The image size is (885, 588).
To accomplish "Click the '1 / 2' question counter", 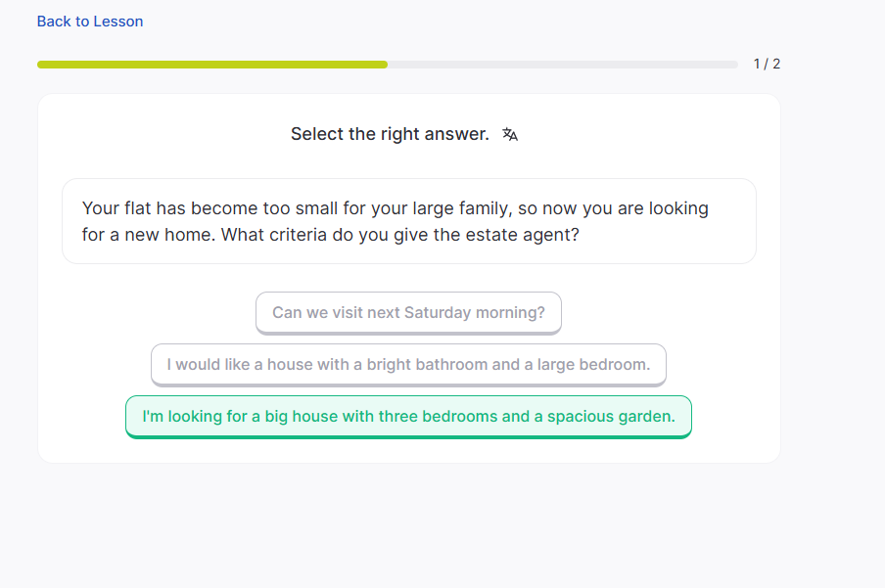I will 767,65.
